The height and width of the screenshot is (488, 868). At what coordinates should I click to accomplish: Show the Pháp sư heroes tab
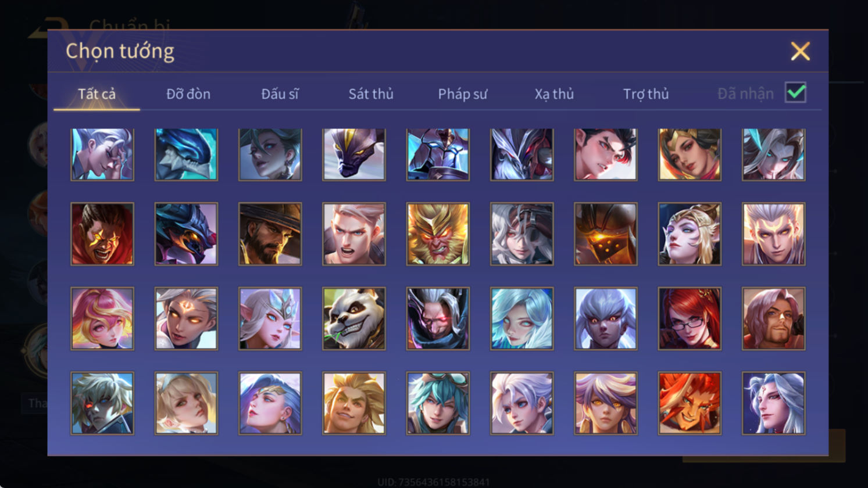pos(462,94)
